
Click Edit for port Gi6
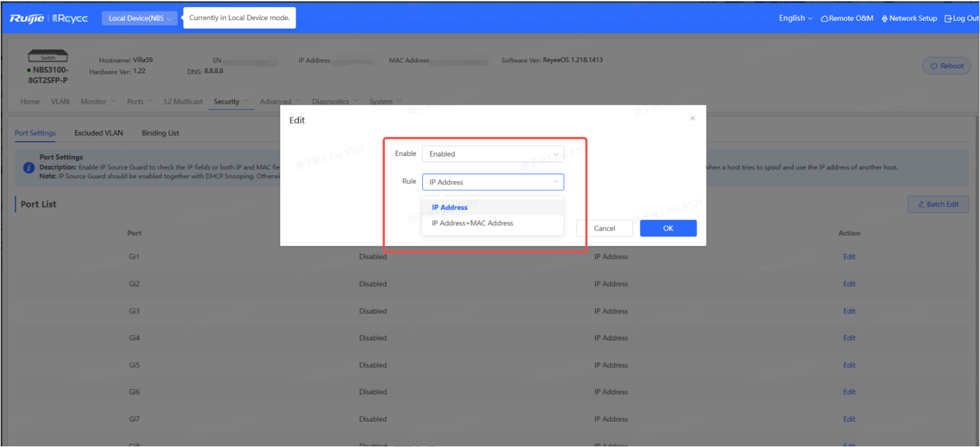pyautogui.click(x=849, y=392)
